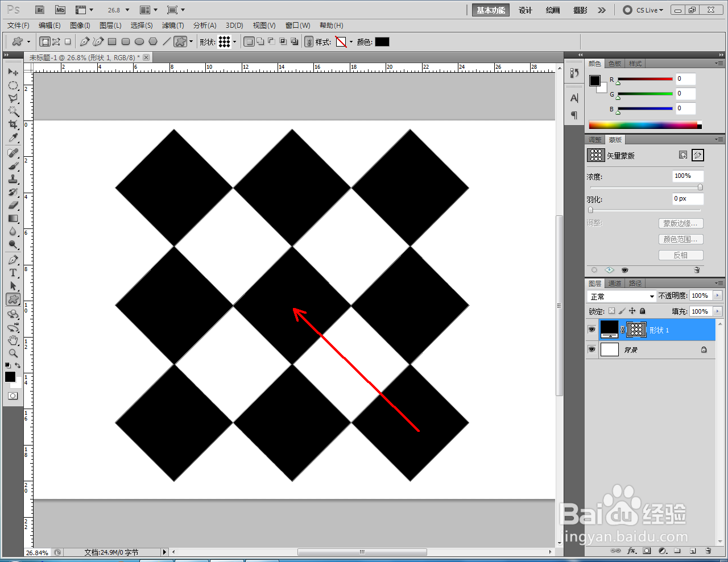
Task: Open the 正常 blend mode dropdown
Action: [x=622, y=296]
